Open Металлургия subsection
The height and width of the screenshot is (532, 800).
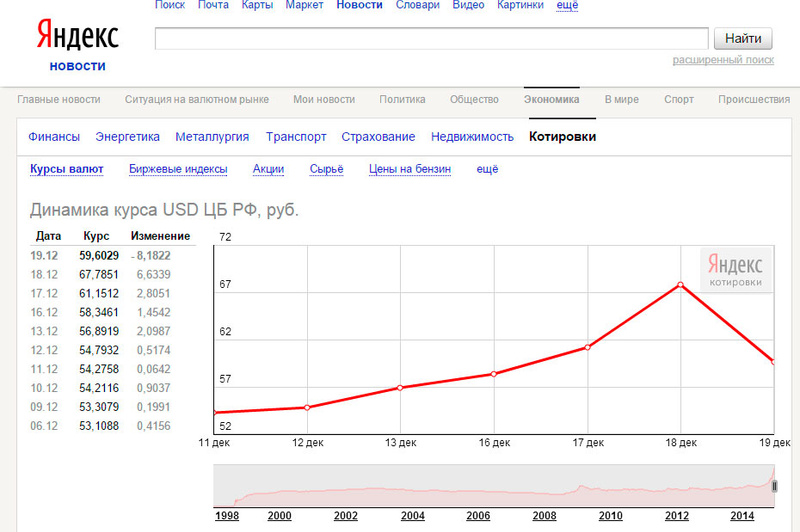[212, 137]
